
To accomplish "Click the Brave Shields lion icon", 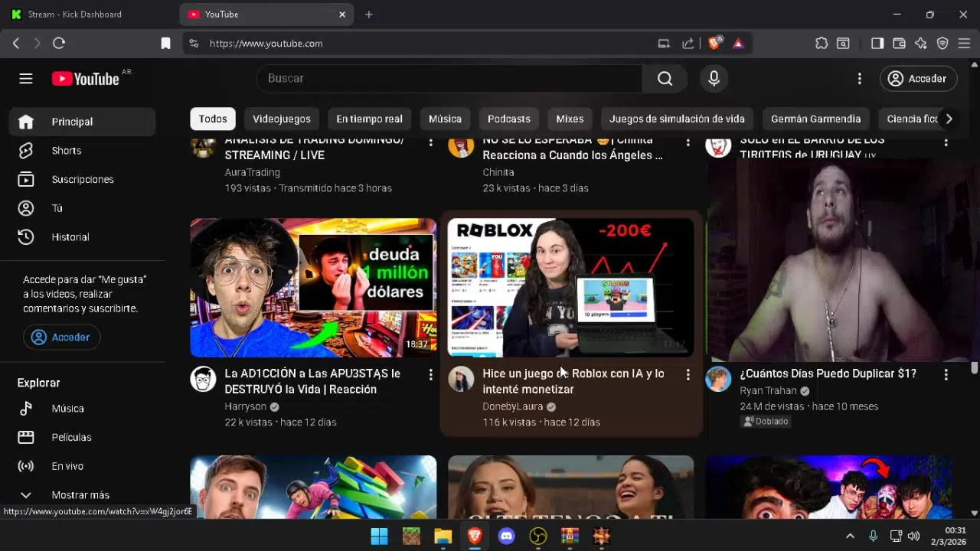I will coord(714,44).
